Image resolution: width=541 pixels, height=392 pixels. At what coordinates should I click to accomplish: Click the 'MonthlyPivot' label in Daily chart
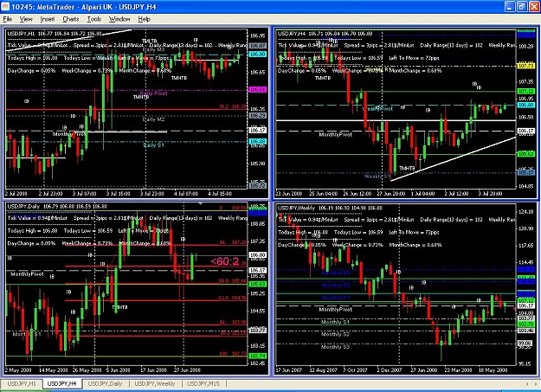pyautogui.click(x=27, y=274)
